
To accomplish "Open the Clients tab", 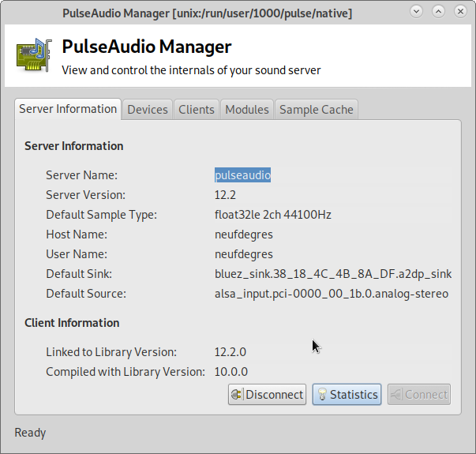I will pyautogui.click(x=197, y=110).
